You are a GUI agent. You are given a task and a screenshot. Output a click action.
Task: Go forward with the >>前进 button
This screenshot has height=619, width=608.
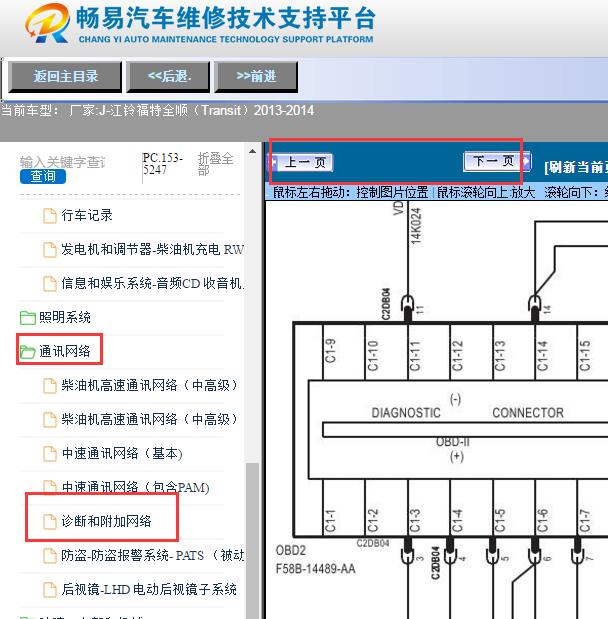256,77
